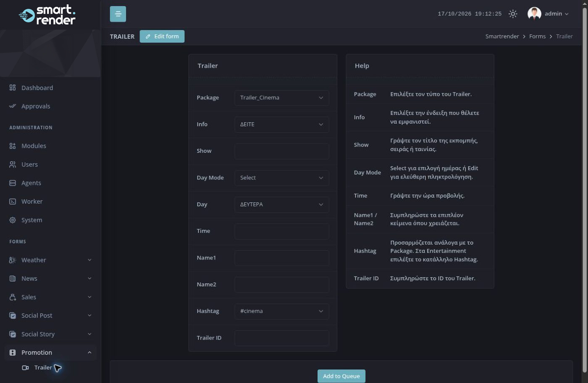This screenshot has width=588, height=383.
Task: Click the smart render logo
Action: [47, 15]
